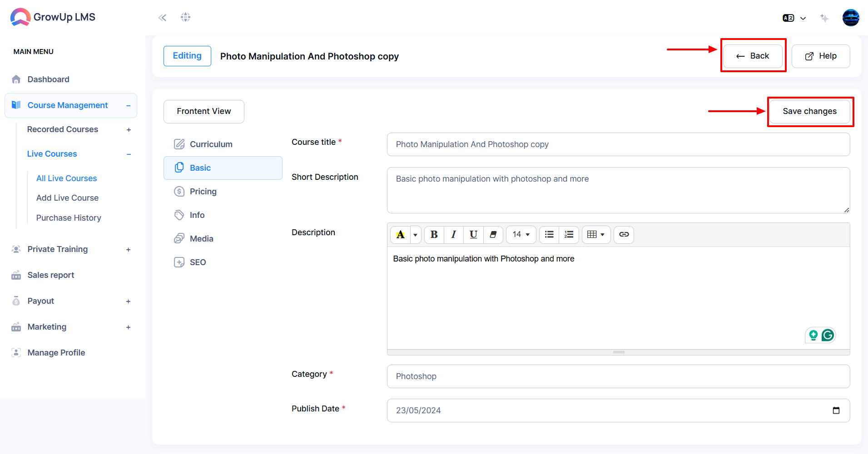This screenshot has height=454, width=868.
Task: Click inside the Description editor text
Action: 484,259
